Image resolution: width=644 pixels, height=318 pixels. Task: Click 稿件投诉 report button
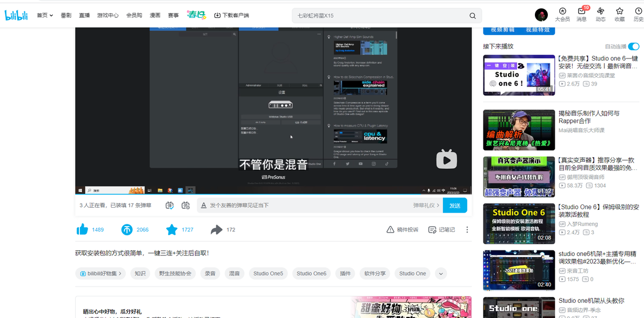pos(403,229)
